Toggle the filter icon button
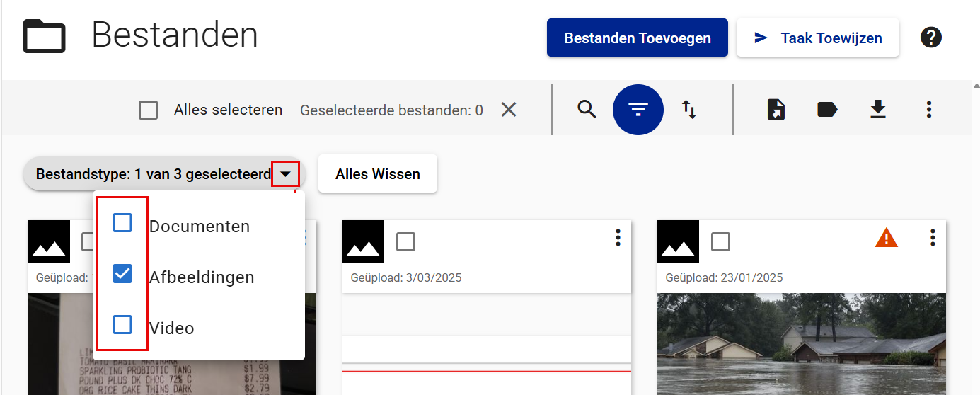Screen dimensions: 980x395 [x=638, y=110]
